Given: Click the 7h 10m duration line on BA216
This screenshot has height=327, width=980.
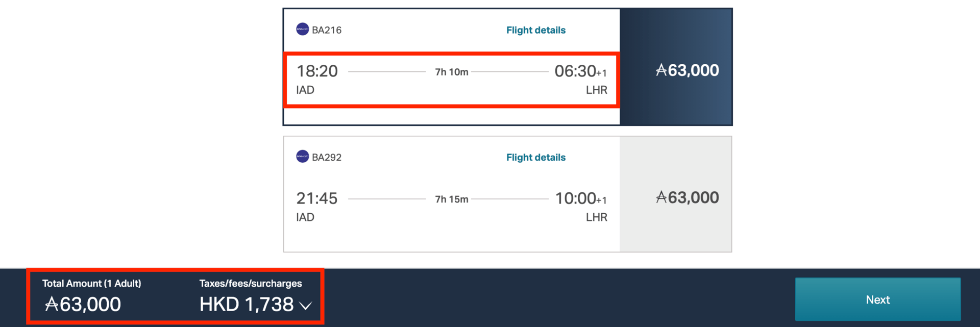Looking at the screenshot, I should tap(451, 71).
